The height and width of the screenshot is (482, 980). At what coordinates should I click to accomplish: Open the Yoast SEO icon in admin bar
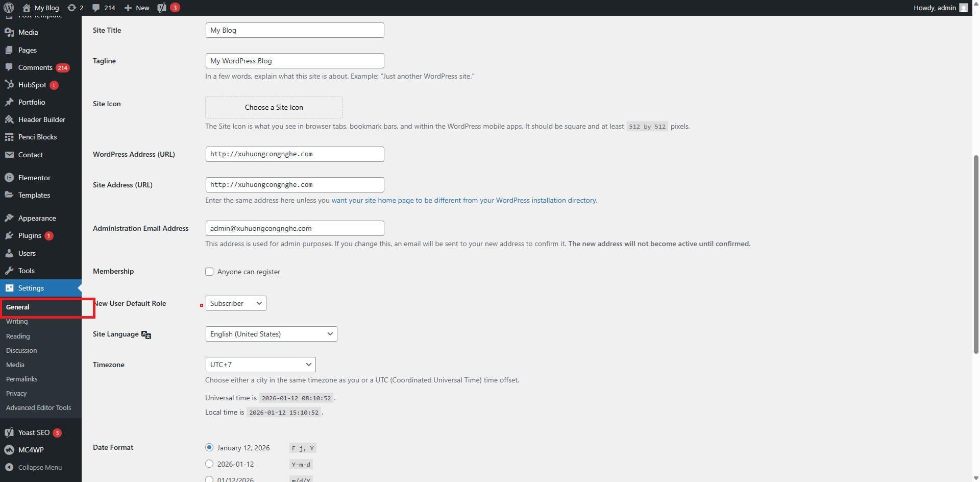(x=162, y=8)
